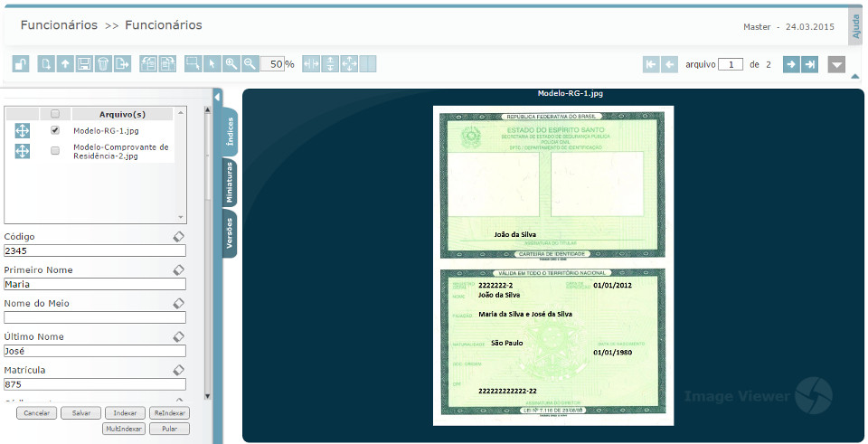The image size is (868, 444).
Task: Collapse the header with small up arrow
Action: 855,76
